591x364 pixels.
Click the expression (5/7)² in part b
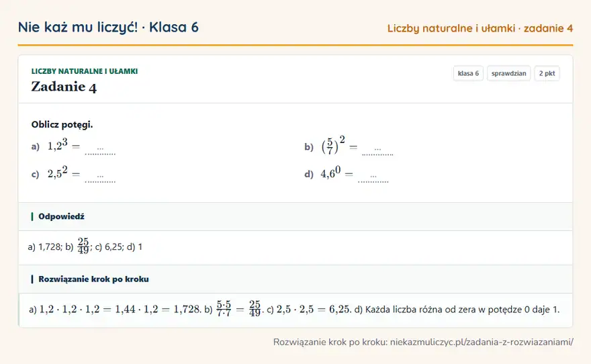(x=333, y=146)
